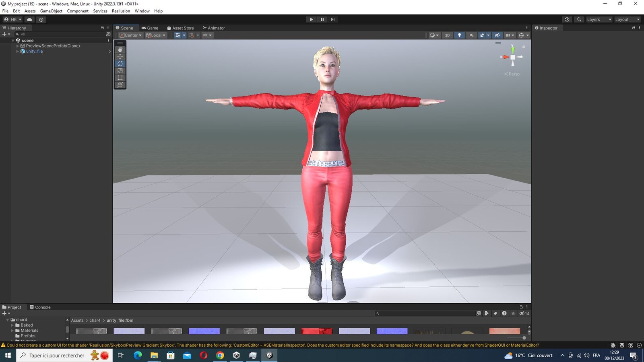The image size is (644, 362).
Task: Open the Unity cloud services icon
Action: point(29,19)
